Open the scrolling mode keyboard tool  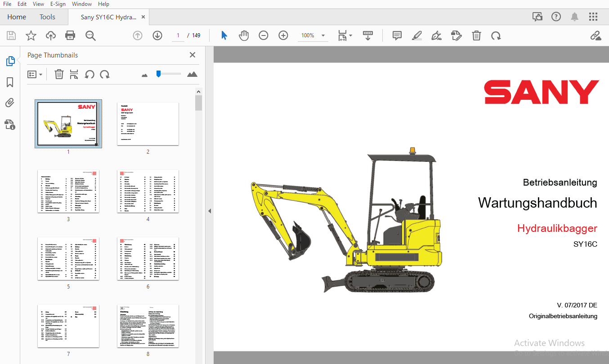point(368,36)
